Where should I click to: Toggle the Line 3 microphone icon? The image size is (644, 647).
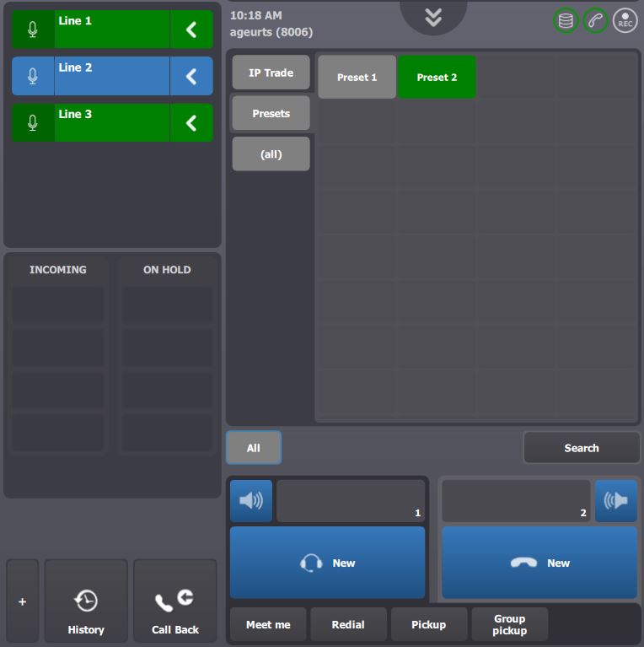(33, 122)
